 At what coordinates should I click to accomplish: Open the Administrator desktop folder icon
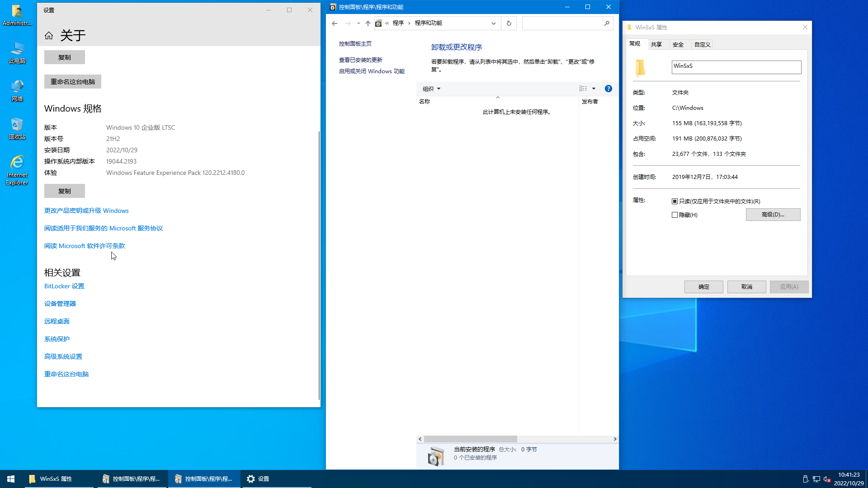(x=17, y=15)
